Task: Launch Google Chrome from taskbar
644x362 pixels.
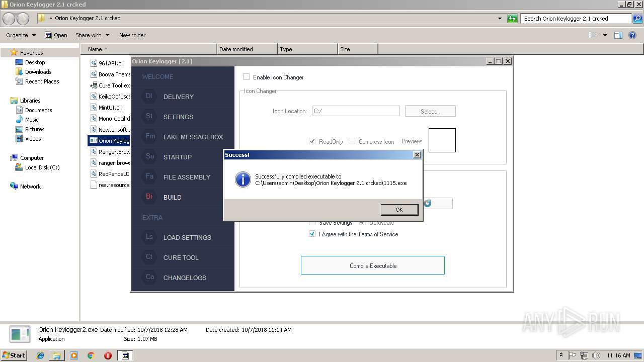Action: [91, 355]
